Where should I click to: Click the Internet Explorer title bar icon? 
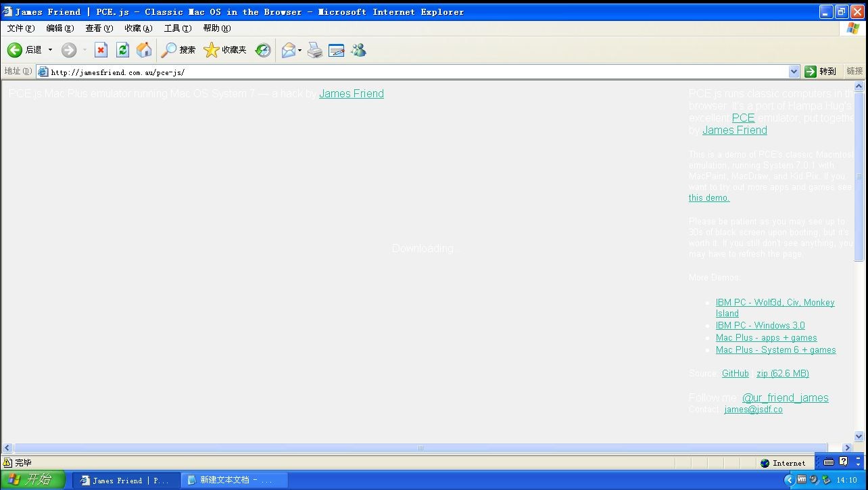(7, 11)
